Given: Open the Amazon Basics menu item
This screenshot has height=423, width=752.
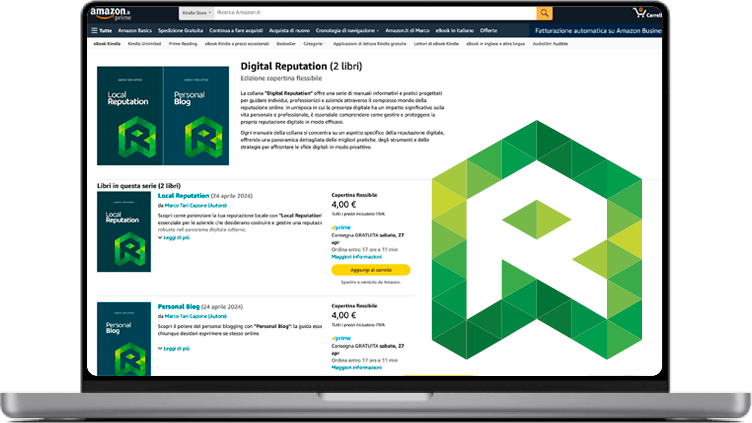Looking at the screenshot, I should pos(134,31).
